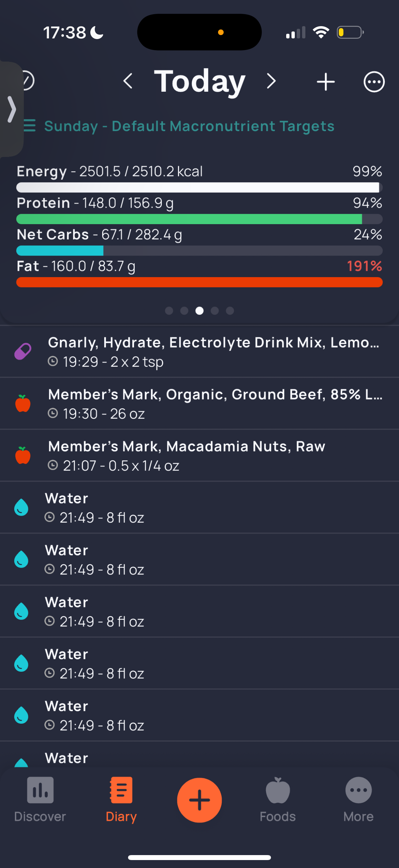This screenshot has width=399, height=868.
Task: Open the circled ellipsis options menu
Action: 374,81
